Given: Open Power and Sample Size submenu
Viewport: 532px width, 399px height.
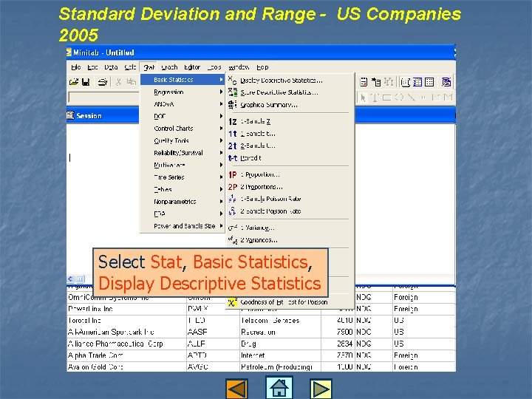Looking at the screenshot, I should click(183, 226).
